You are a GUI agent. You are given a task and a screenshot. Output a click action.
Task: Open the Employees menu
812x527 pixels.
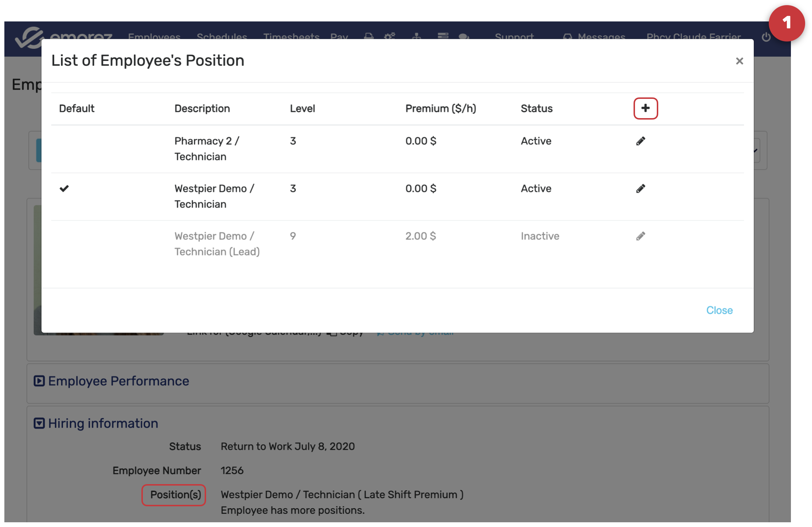154,36
